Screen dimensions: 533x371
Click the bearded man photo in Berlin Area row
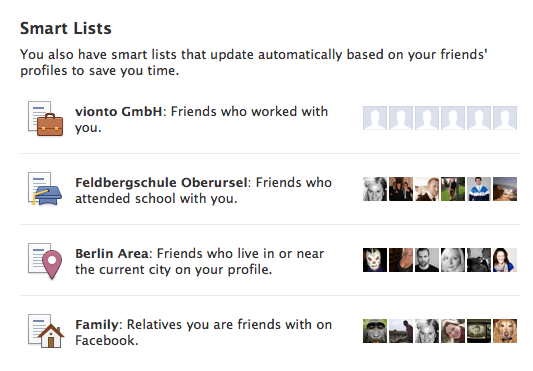coord(427,260)
